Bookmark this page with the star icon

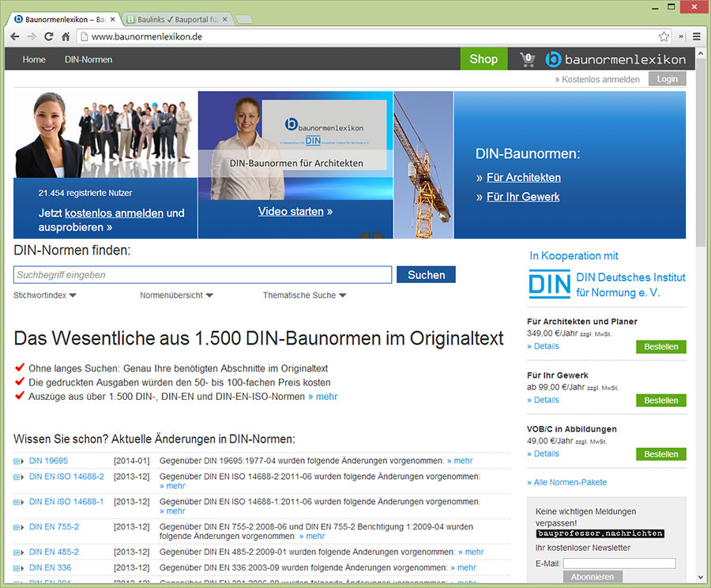[664, 36]
